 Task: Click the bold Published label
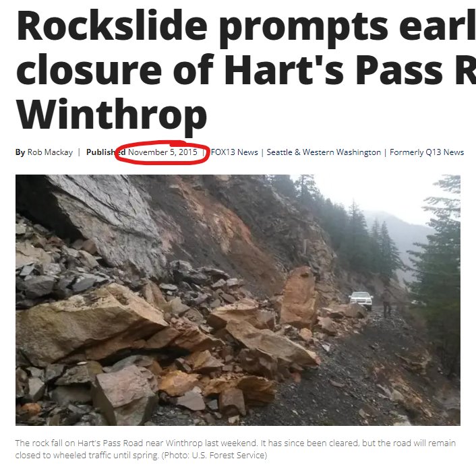[x=106, y=152]
